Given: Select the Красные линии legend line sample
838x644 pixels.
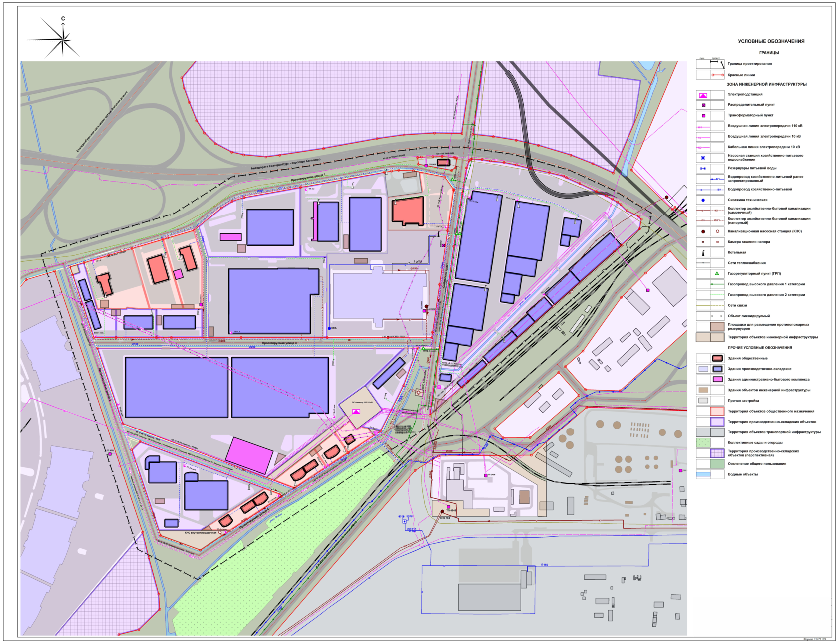Looking at the screenshot, I should click(x=717, y=75).
